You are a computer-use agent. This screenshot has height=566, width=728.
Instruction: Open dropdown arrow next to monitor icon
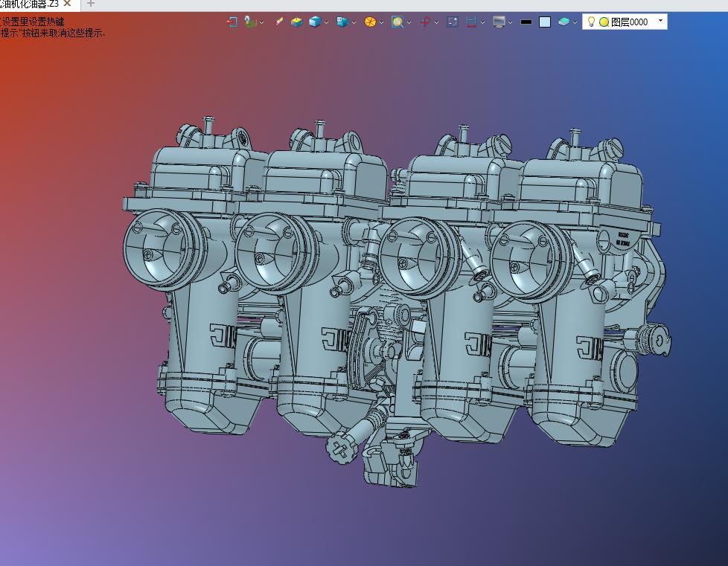[510, 22]
